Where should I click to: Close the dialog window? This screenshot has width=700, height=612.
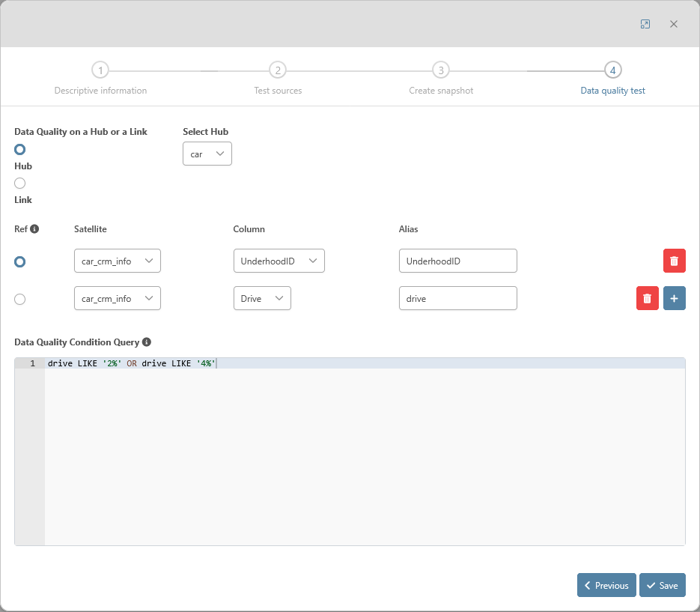pos(674,24)
